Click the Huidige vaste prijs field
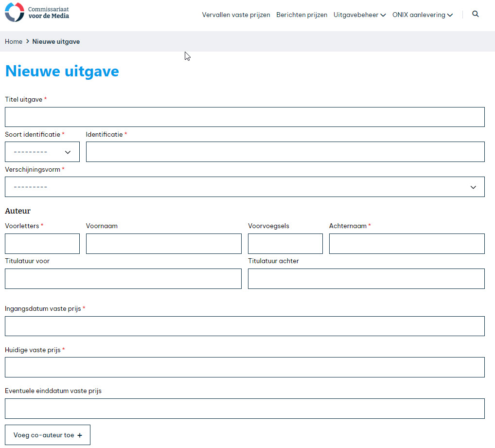This screenshot has width=495, height=448. (245, 367)
